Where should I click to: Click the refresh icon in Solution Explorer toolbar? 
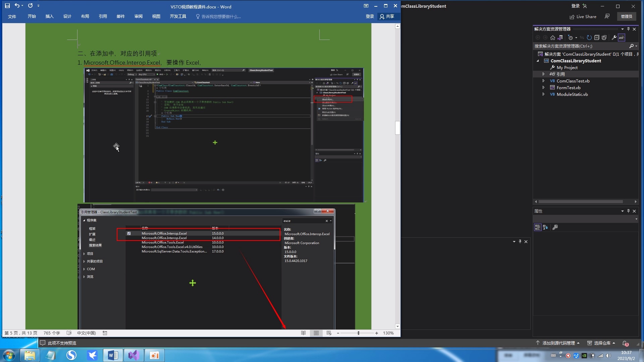[x=589, y=38]
